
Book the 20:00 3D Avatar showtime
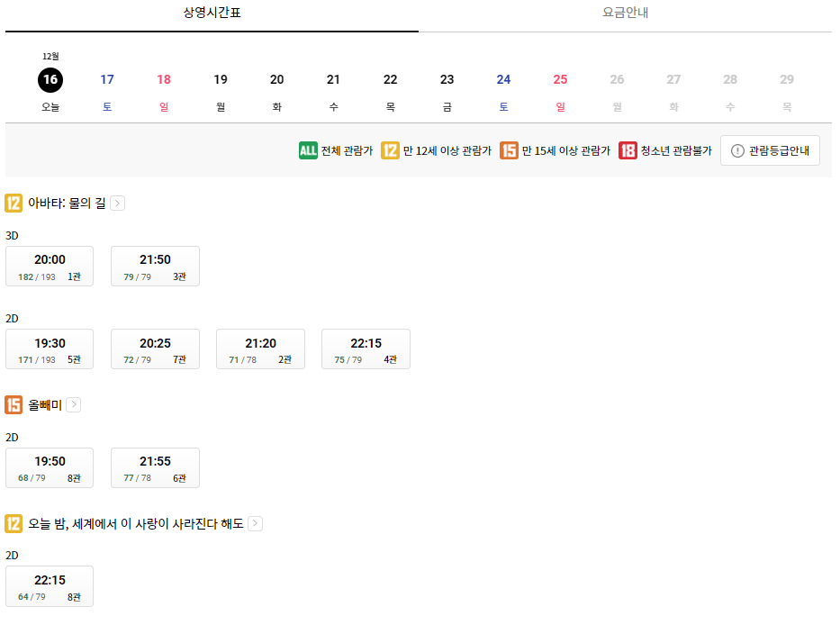49,265
